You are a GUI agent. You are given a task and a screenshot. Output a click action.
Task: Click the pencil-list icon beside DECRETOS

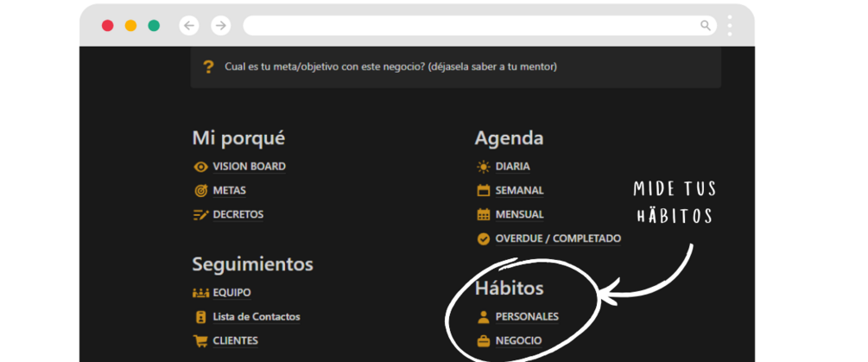click(x=201, y=215)
